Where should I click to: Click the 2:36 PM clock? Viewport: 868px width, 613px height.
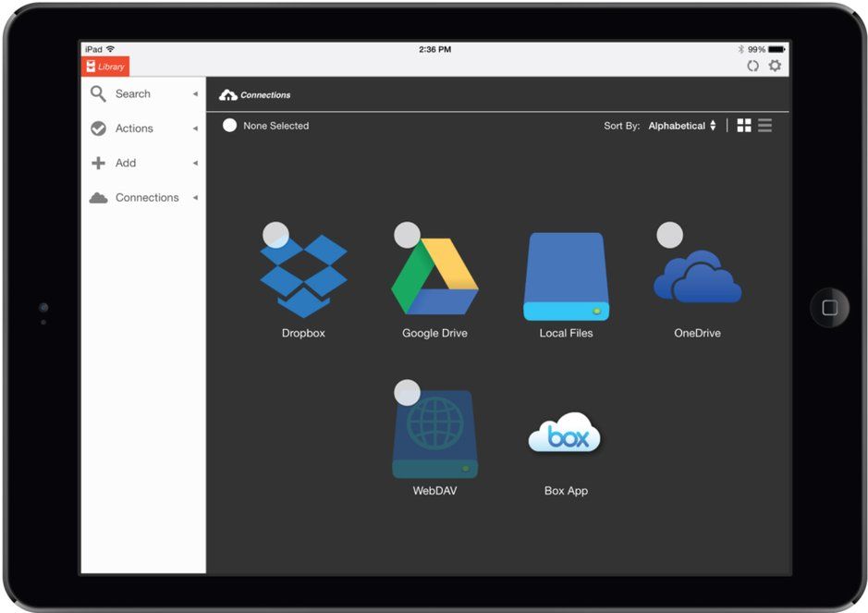click(434, 49)
